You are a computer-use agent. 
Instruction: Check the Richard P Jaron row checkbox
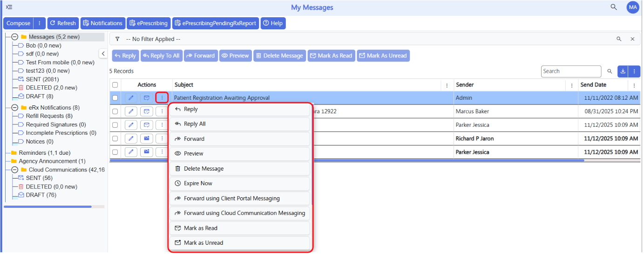coord(115,138)
